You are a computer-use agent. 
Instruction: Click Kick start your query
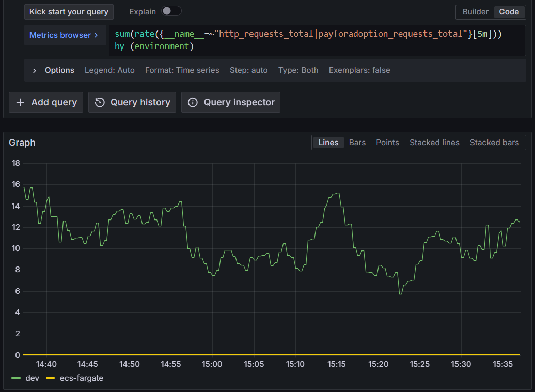pyautogui.click(x=68, y=11)
